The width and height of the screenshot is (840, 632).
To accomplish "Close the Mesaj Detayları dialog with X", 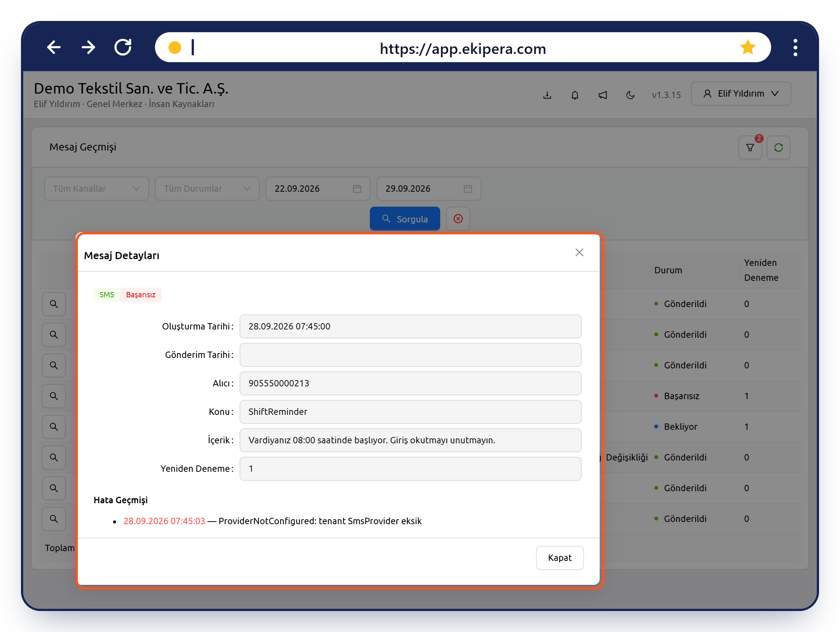I will (579, 253).
